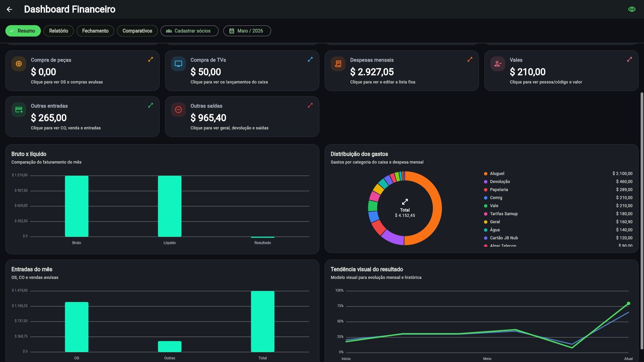
Task: Click the calendar icon beside Maio / 2026
Action: 231,31
